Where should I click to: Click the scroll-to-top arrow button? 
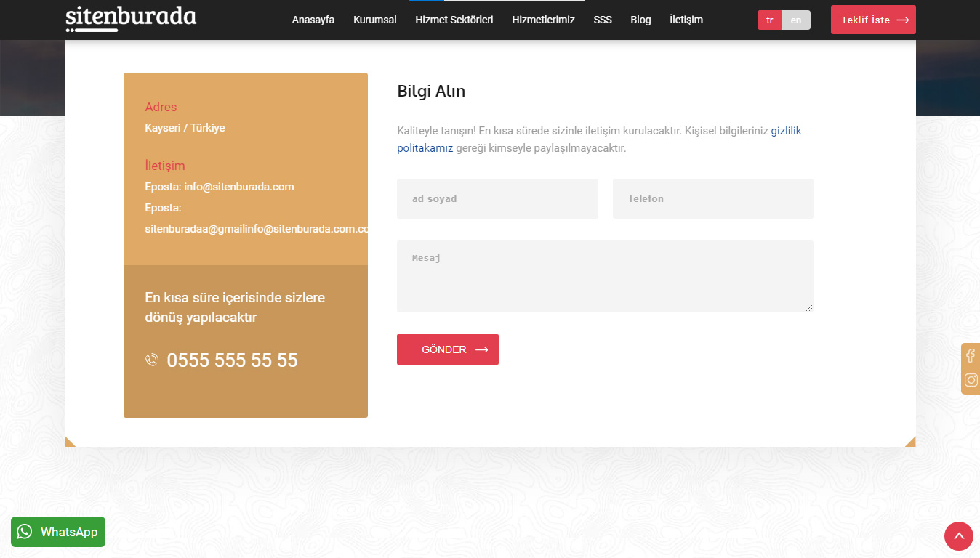point(959,536)
